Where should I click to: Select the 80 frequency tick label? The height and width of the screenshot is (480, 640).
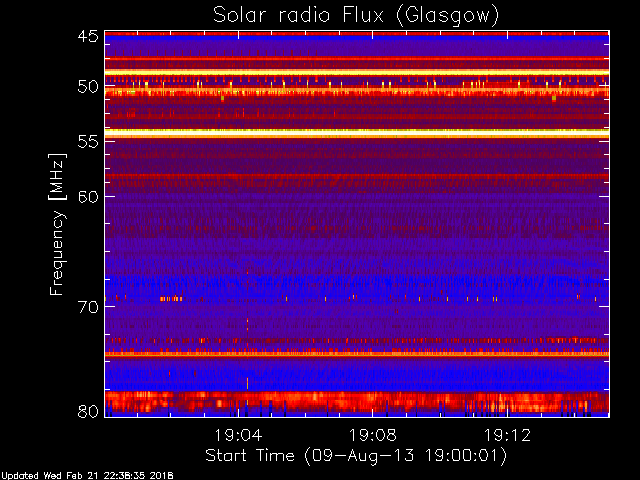coord(88,411)
